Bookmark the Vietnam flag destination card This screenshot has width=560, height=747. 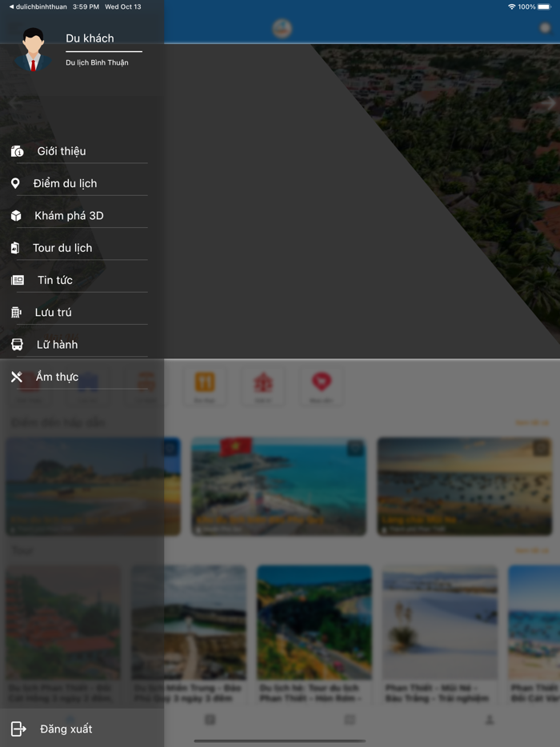click(355, 448)
